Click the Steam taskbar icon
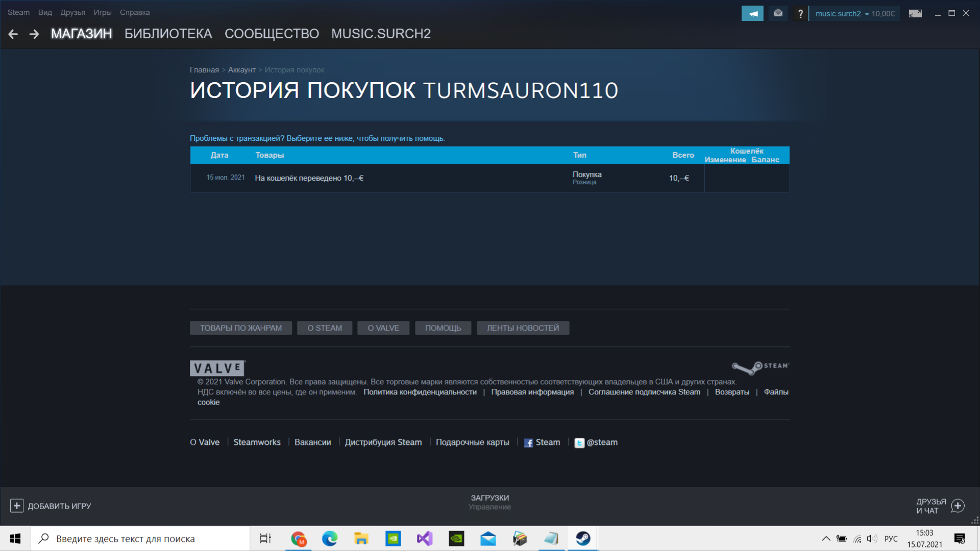This screenshot has width=980, height=551. pyautogui.click(x=583, y=539)
